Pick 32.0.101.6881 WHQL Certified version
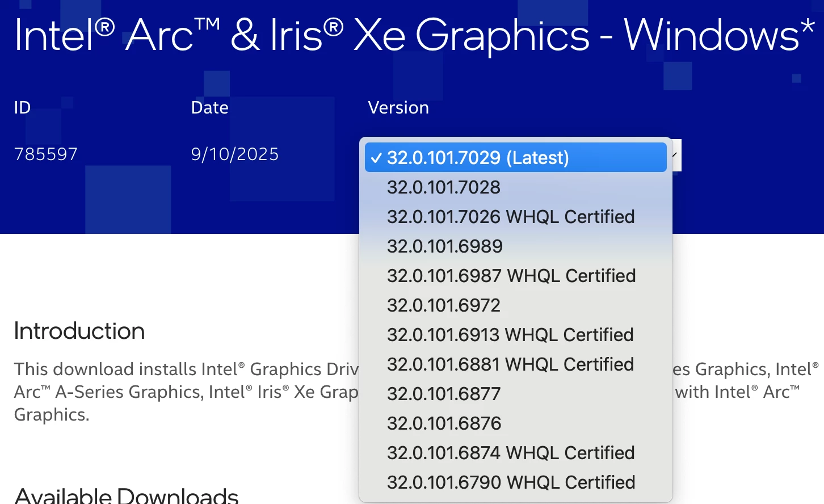This screenshot has width=824, height=504. pyautogui.click(x=515, y=364)
